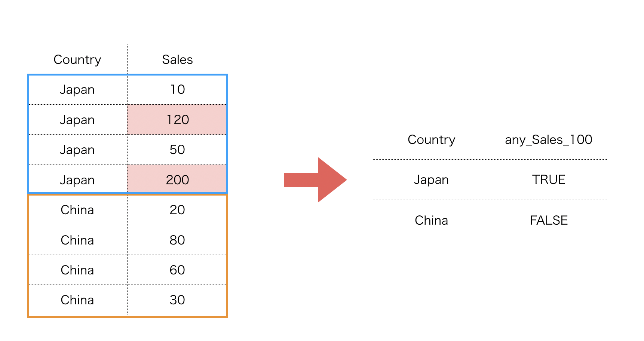Click China cell beside value 30
Screen dimensions: 644x341
[77, 300]
